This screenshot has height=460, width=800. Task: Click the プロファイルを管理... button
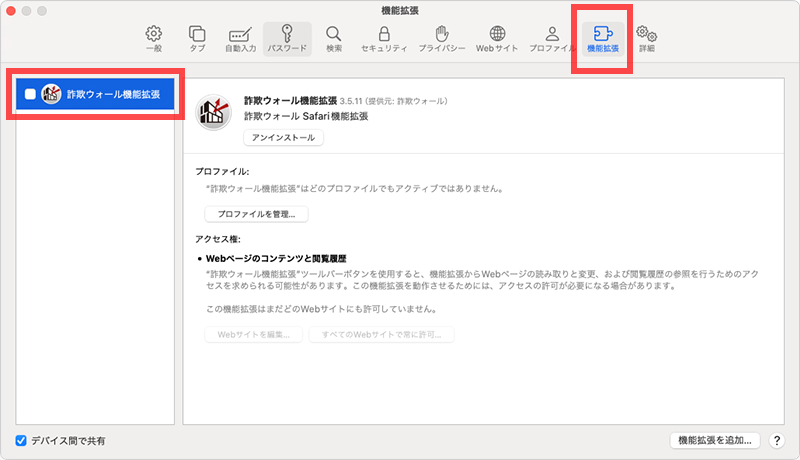[256, 214]
